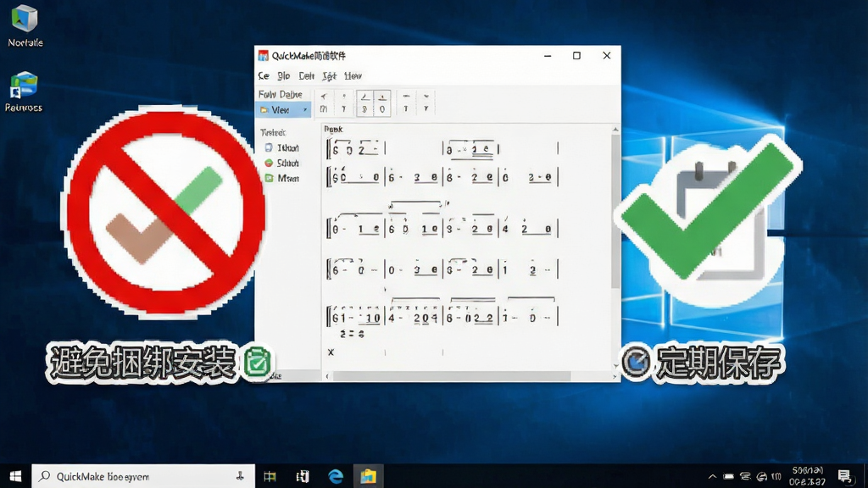This screenshot has width=868, height=488.
Task: Click the last toolbar button showing Y
Action: point(426,103)
